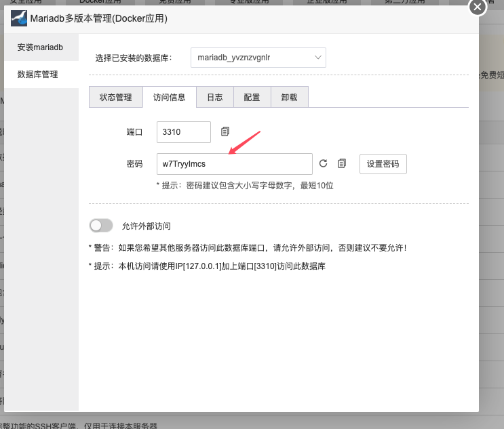Click the 警告 warning text about external access
Screen dimensions: 504x429
248,247
